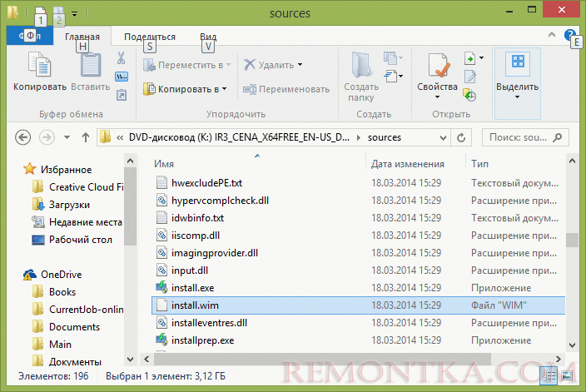The height and width of the screenshot is (392, 586).
Task: Click Копировать в (Copy to) button
Action: pyautogui.click(x=185, y=89)
